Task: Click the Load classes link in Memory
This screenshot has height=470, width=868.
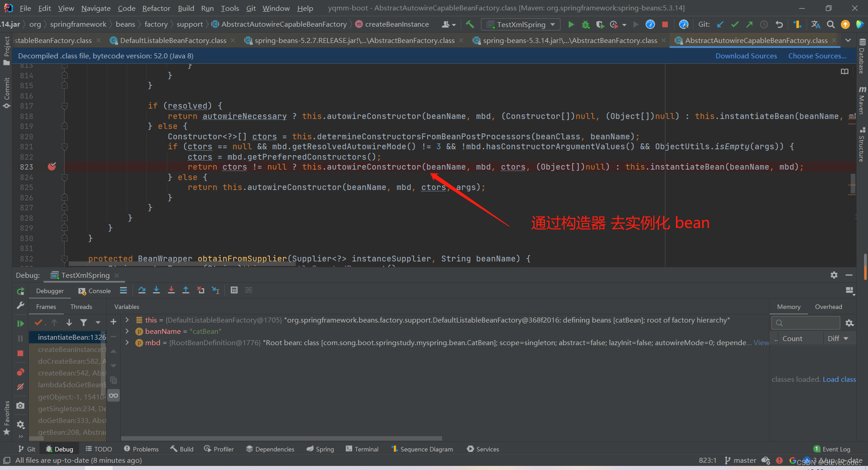Action: 839,379
